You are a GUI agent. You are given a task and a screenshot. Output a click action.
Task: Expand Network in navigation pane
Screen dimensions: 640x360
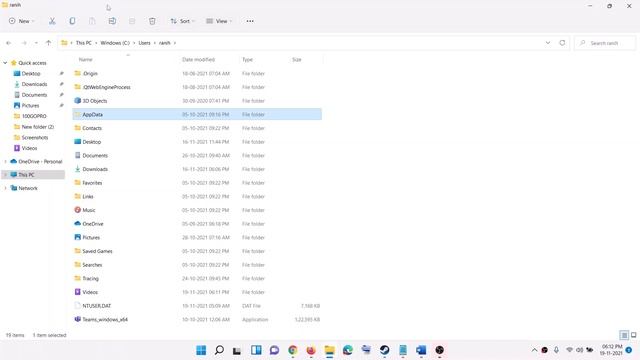point(5,188)
